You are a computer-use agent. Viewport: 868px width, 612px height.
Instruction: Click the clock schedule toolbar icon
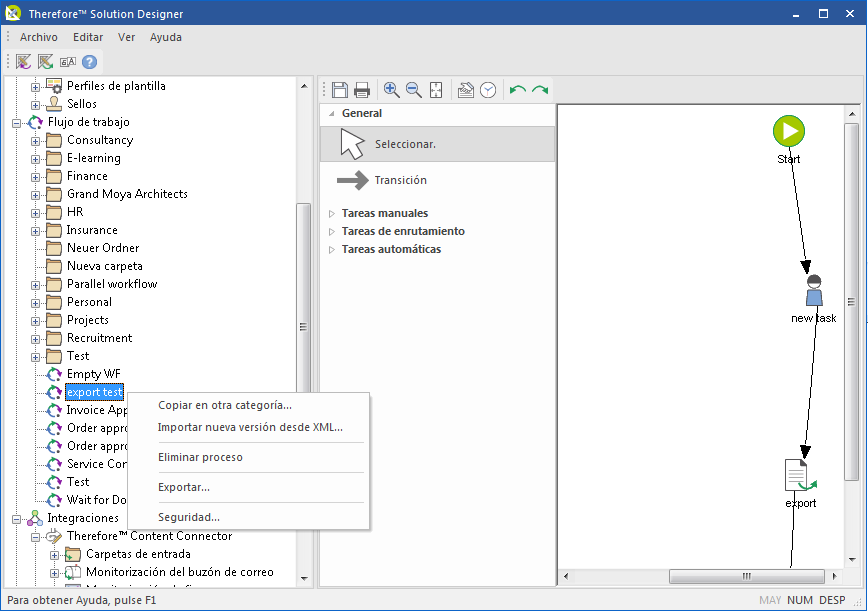[x=488, y=90]
